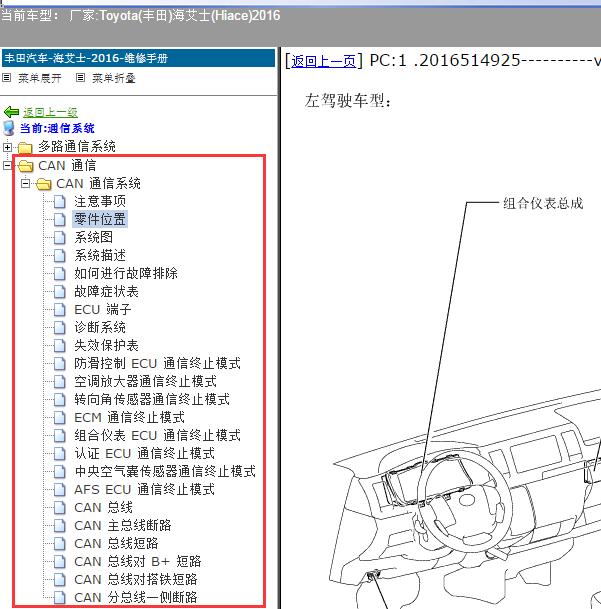Viewport: 601px width, 609px height.
Task: Open the ECU 端子 page
Action: [x=103, y=310]
